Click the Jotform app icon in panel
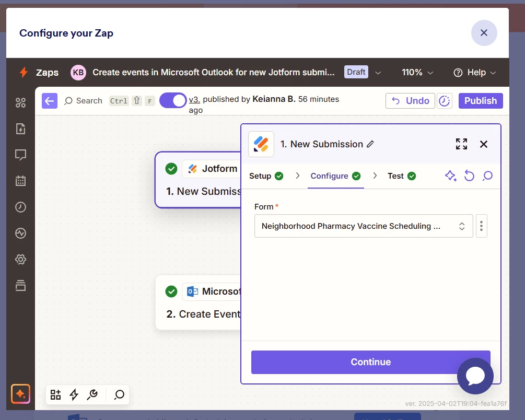This screenshot has width=525, height=420. (x=261, y=144)
